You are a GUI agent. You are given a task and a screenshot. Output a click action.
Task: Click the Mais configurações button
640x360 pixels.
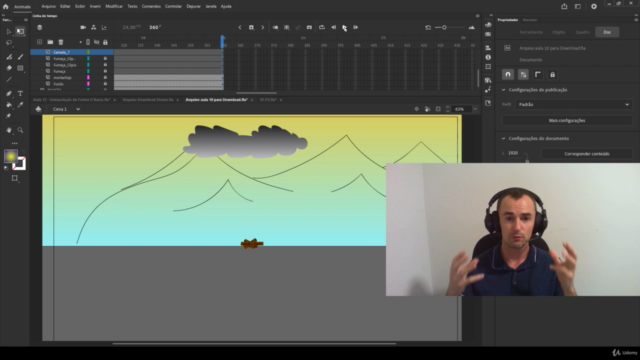point(567,120)
